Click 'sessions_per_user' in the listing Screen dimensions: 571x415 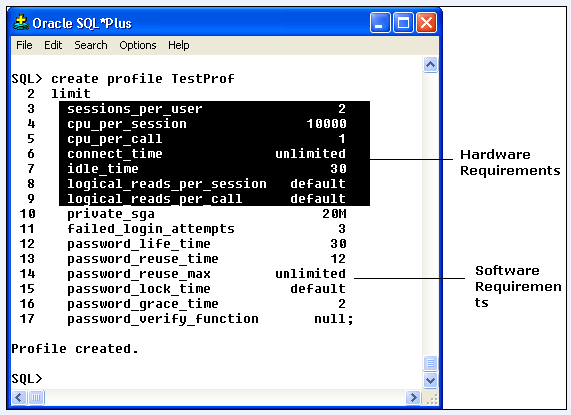(x=135, y=109)
